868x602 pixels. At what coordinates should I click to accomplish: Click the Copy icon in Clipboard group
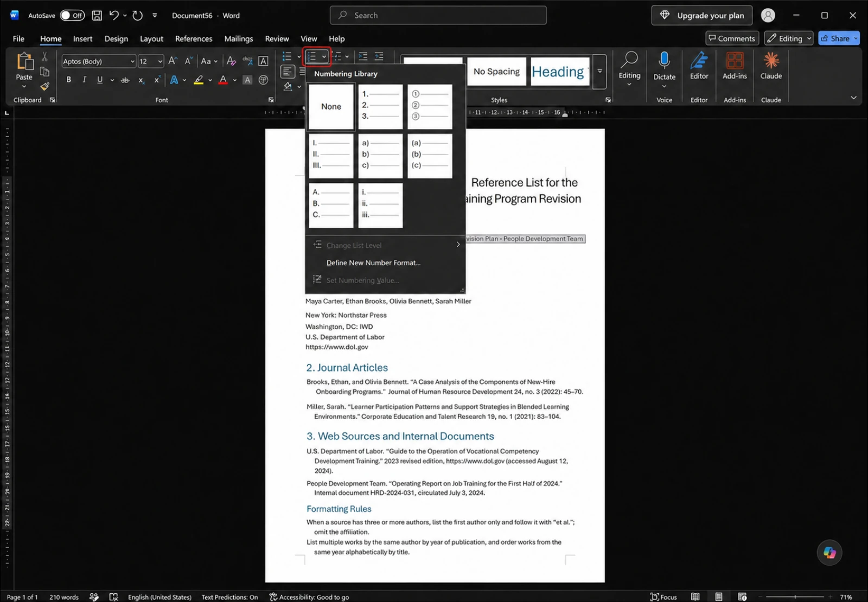pos(44,71)
